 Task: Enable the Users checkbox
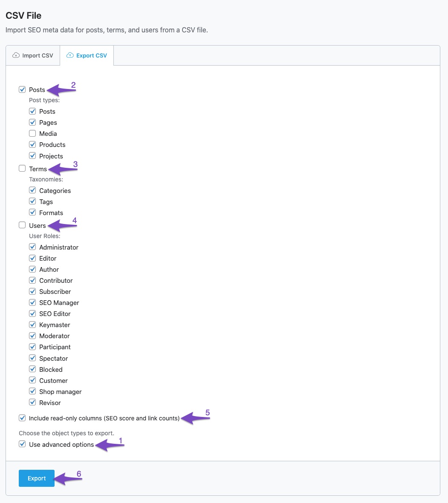22,225
